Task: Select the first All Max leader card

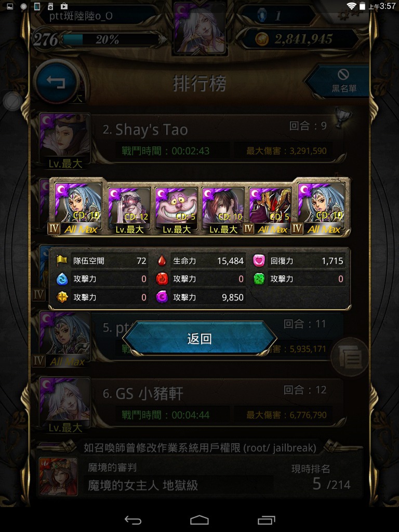Action: (78, 208)
